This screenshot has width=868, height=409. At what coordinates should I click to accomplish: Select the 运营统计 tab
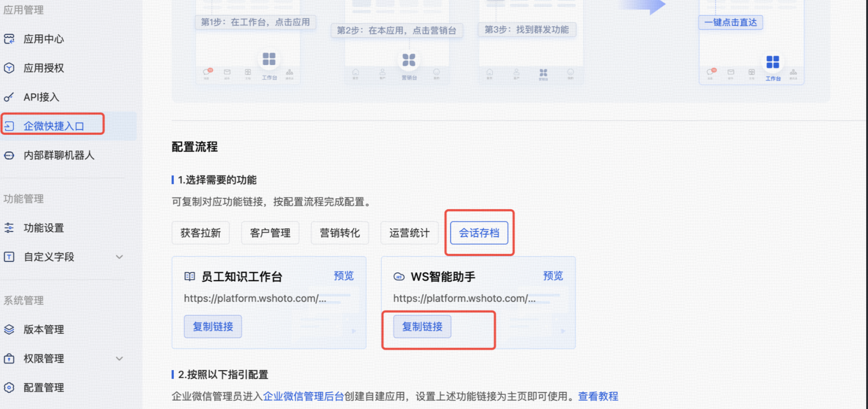point(409,233)
